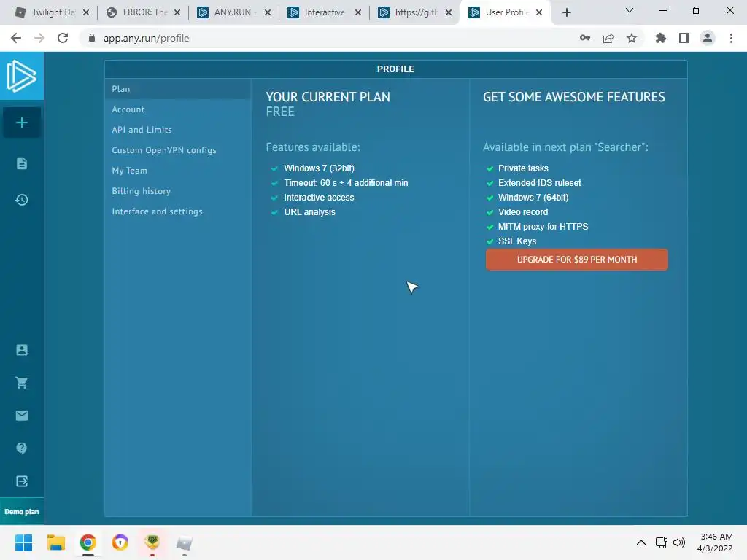The width and height of the screenshot is (747, 560).
Task: Close the ANY.RUN tab
Action: (268, 12)
